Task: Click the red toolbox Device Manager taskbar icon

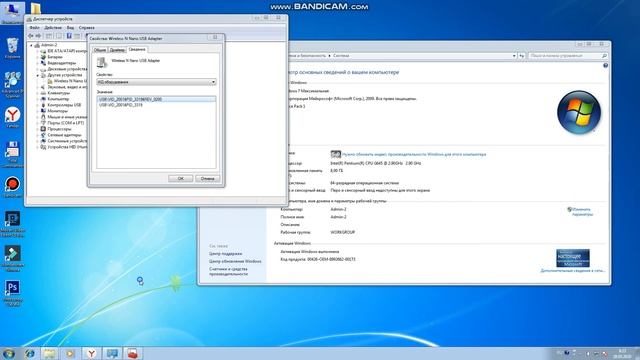Action: point(133,353)
